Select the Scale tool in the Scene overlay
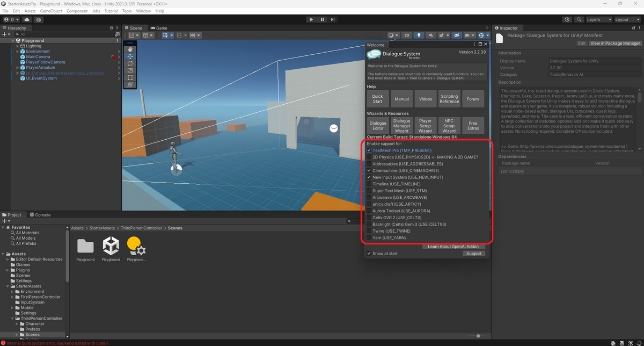The width and height of the screenshot is (644, 346). [x=130, y=70]
